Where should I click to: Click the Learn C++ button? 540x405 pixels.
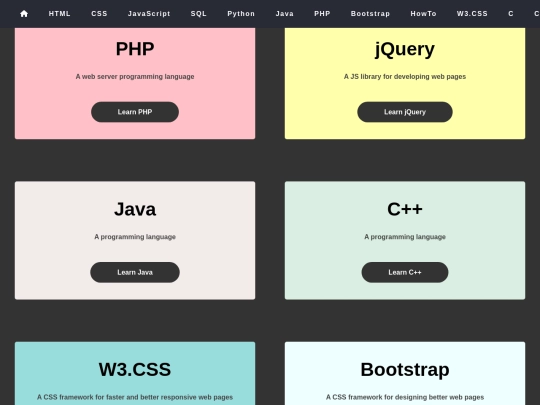pos(405,272)
